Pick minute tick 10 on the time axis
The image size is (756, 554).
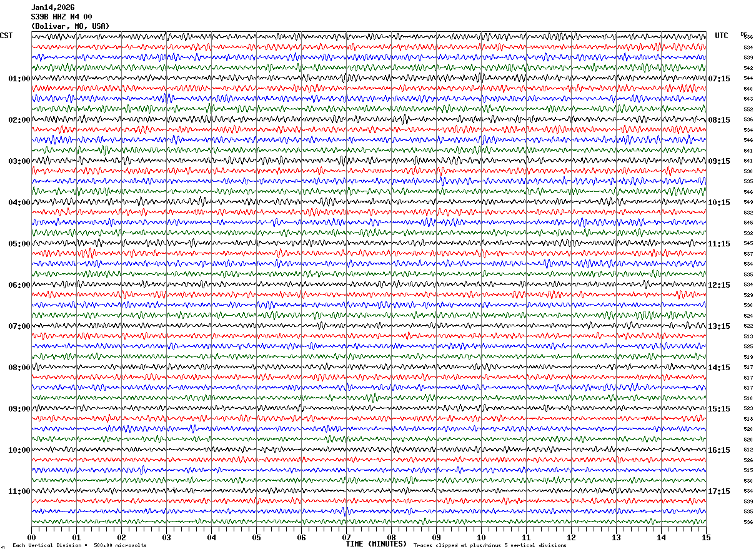pyautogui.click(x=481, y=537)
